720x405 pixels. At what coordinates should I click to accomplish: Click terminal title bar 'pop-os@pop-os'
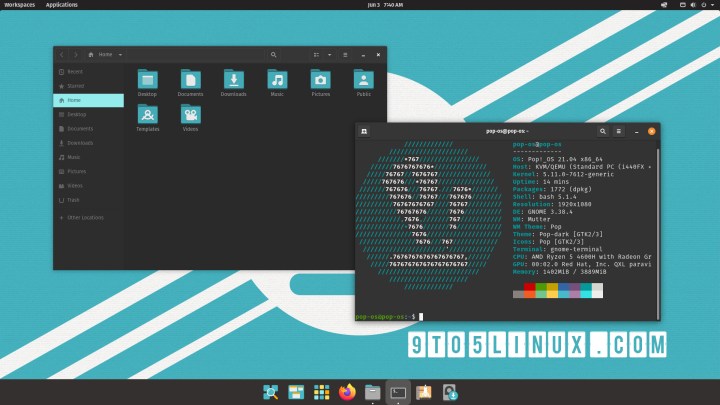click(x=506, y=131)
